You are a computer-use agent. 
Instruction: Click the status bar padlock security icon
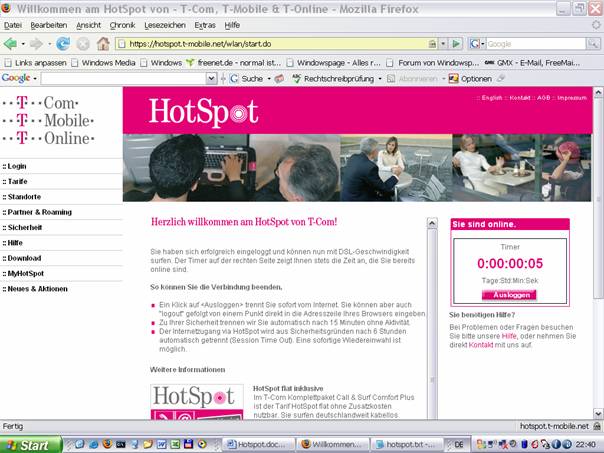tap(597, 426)
